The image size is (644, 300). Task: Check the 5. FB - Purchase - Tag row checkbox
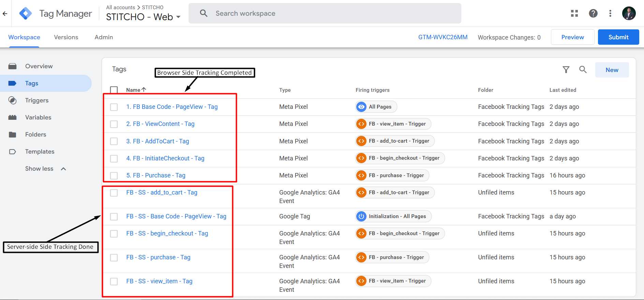pyautogui.click(x=114, y=176)
